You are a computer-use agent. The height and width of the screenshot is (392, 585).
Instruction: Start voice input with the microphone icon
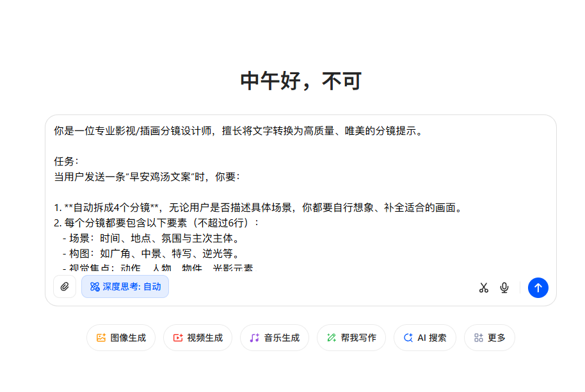coord(504,288)
